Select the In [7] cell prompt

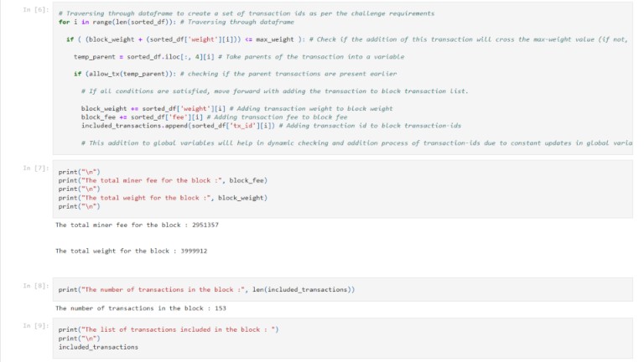click(36, 168)
